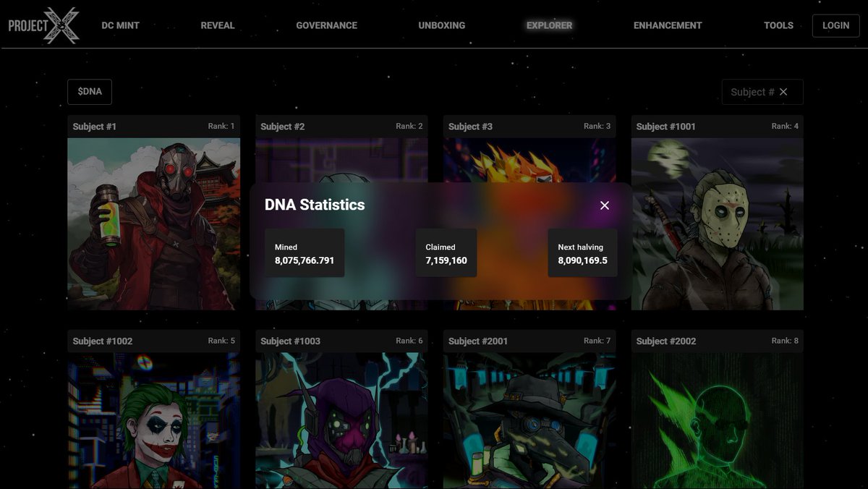Click the Subject #3 card title
Viewport: 868px width, 489px height.
click(x=470, y=127)
